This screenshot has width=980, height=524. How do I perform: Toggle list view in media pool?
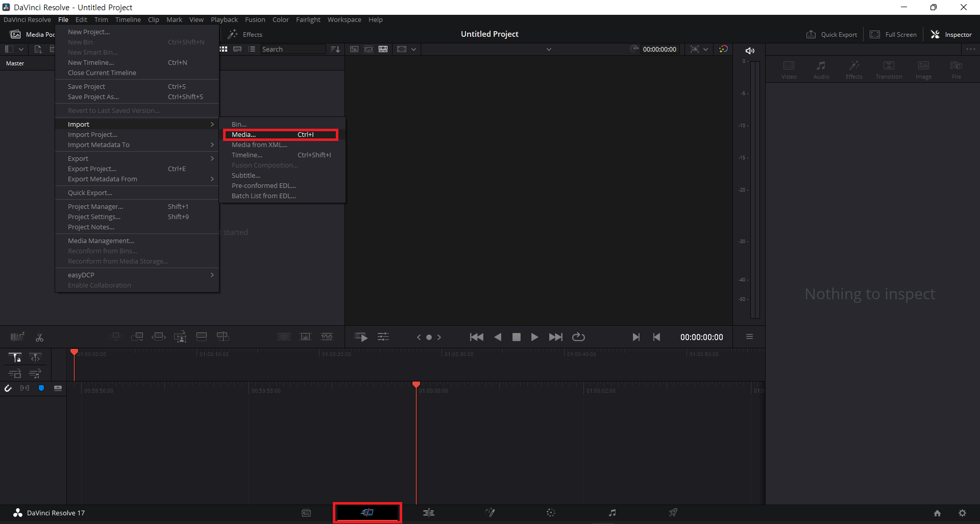(252, 49)
